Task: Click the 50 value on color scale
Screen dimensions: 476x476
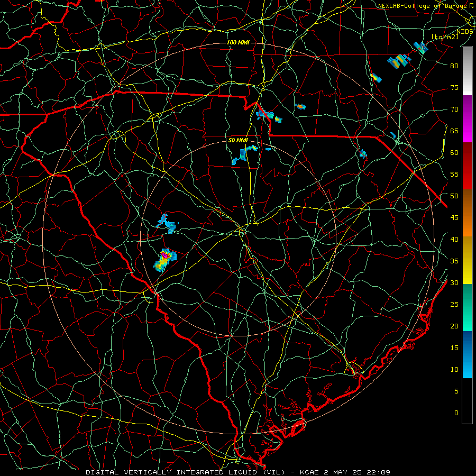Action: 454,196
